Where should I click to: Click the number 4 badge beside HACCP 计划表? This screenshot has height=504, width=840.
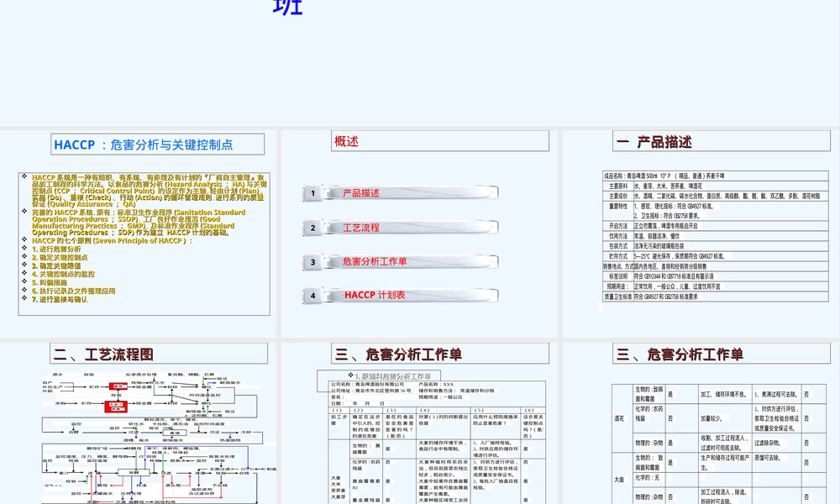tap(312, 295)
